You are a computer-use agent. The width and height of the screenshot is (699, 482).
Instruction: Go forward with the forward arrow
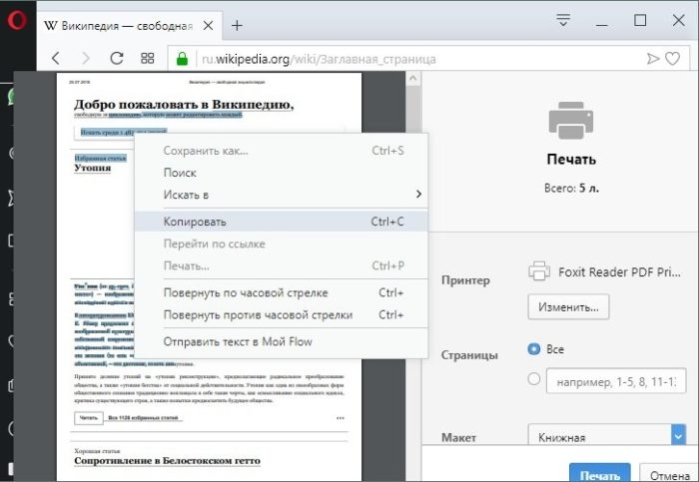tap(86, 58)
